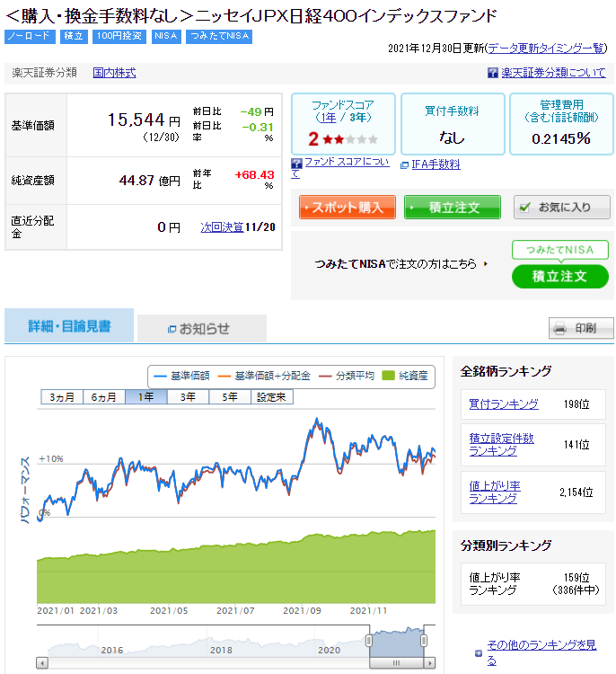Select the 3ヵ月 chart period
Viewport: 616px width, 674px height.
click(x=62, y=397)
